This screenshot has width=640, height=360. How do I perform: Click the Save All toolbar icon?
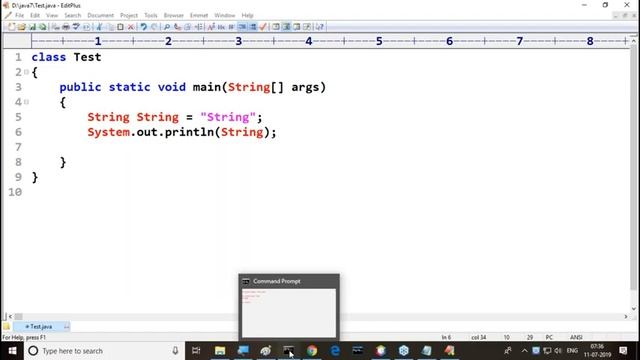coord(42,27)
